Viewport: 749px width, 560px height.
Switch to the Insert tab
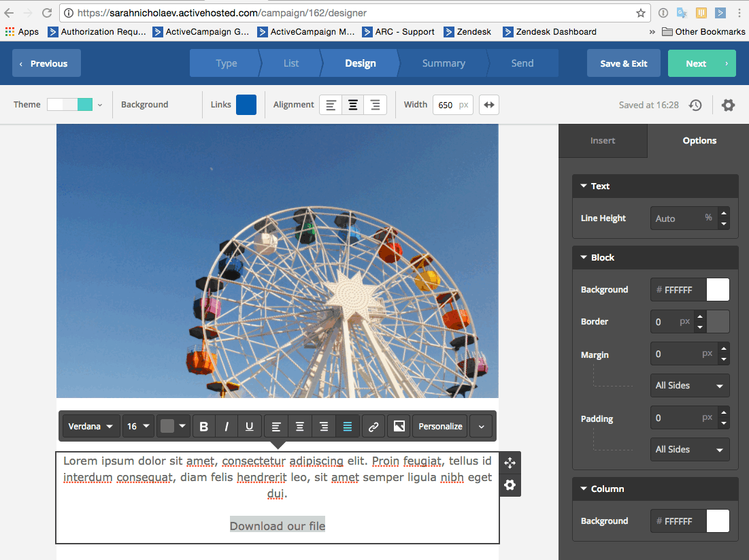pos(603,141)
